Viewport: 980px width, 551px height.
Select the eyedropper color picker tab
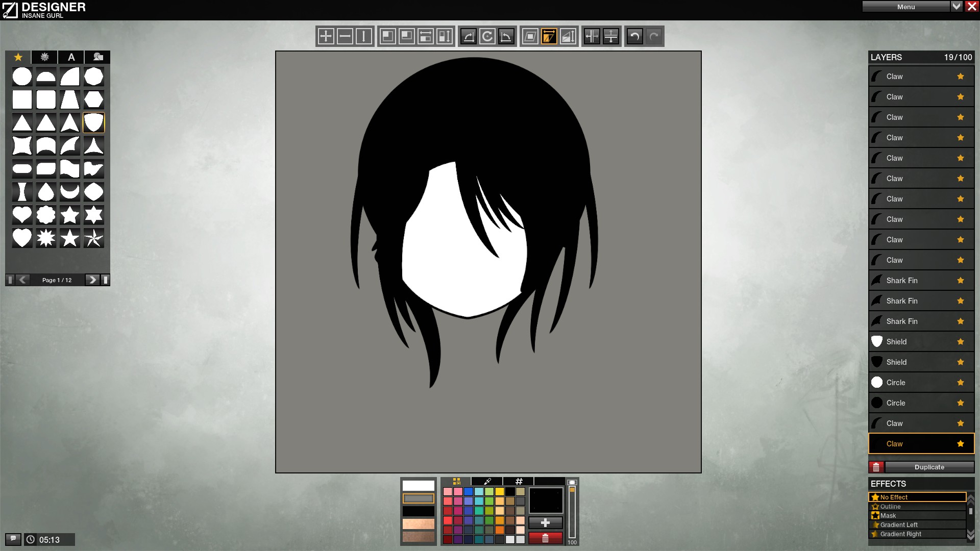[487, 481]
